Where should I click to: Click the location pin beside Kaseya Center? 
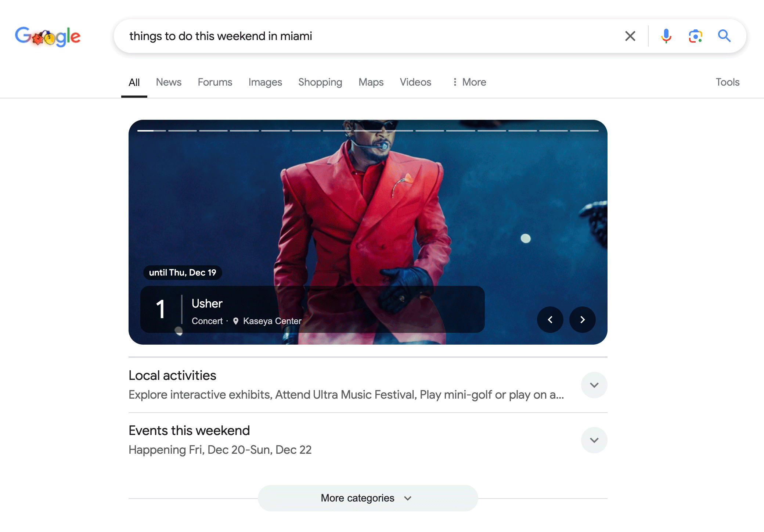point(235,321)
